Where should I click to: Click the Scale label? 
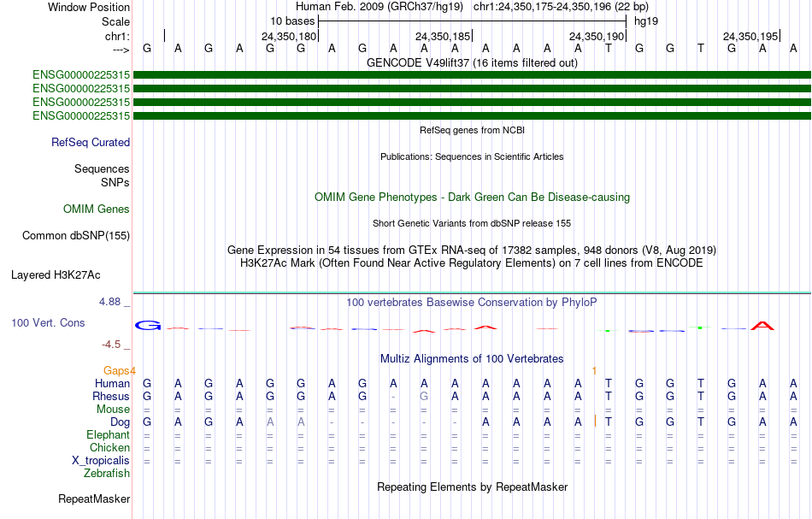tap(115, 21)
